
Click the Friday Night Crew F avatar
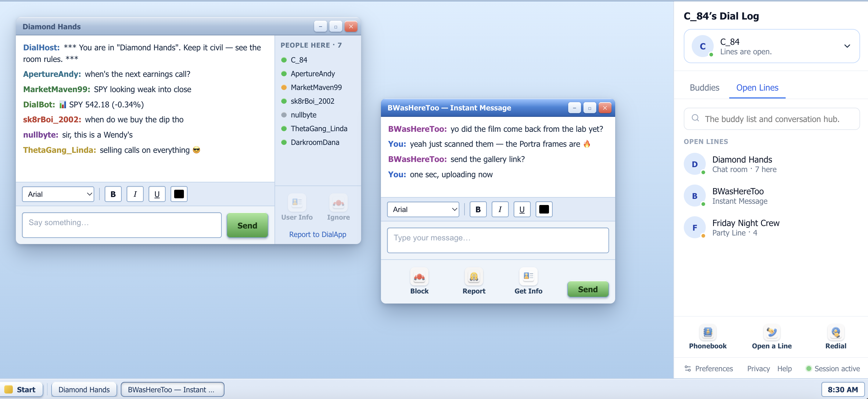click(694, 228)
